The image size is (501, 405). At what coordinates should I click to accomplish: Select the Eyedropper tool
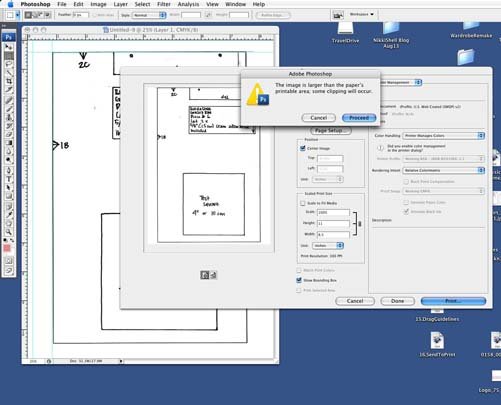pyautogui.click(x=9, y=215)
